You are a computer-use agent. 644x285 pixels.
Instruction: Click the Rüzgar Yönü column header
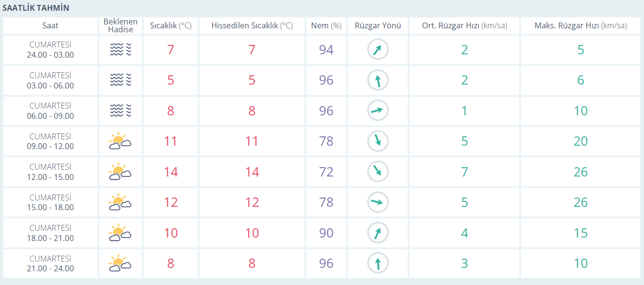pyautogui.click(x=377, y=26)
